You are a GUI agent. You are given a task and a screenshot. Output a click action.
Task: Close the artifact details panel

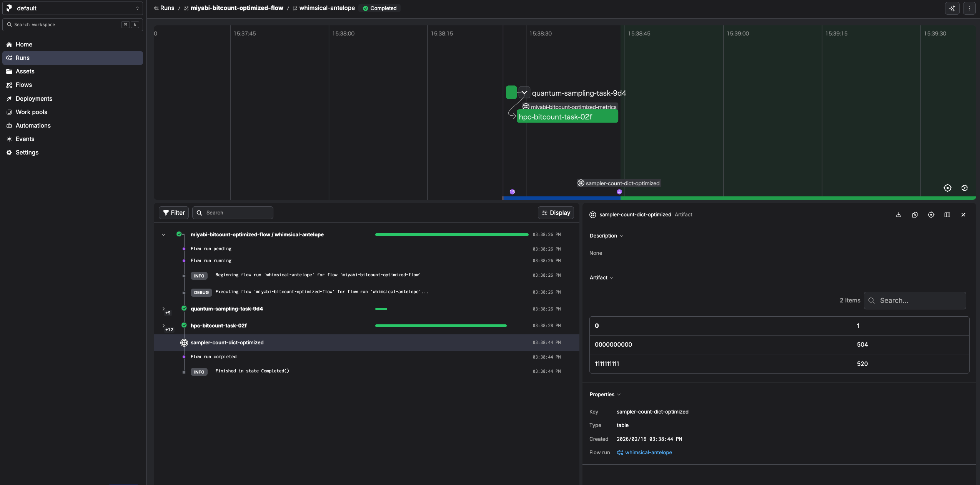pyautogui.click(x=963, y=215)
